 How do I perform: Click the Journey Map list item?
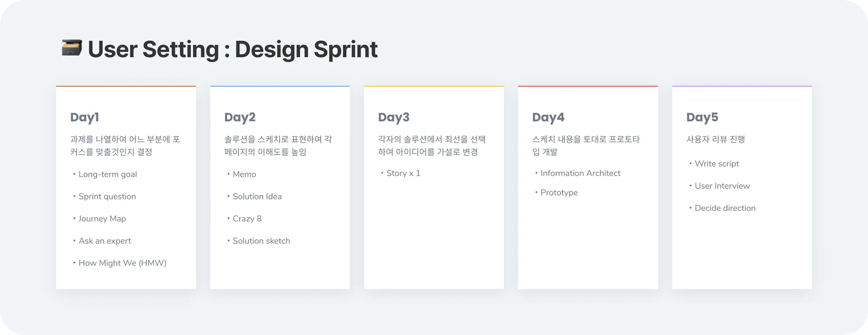(x=102, y=219)
